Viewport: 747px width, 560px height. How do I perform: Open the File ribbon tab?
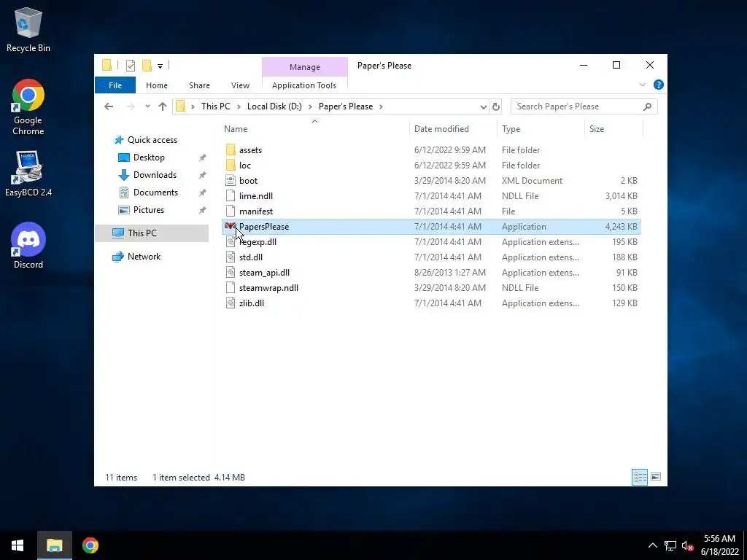point(115,85)
